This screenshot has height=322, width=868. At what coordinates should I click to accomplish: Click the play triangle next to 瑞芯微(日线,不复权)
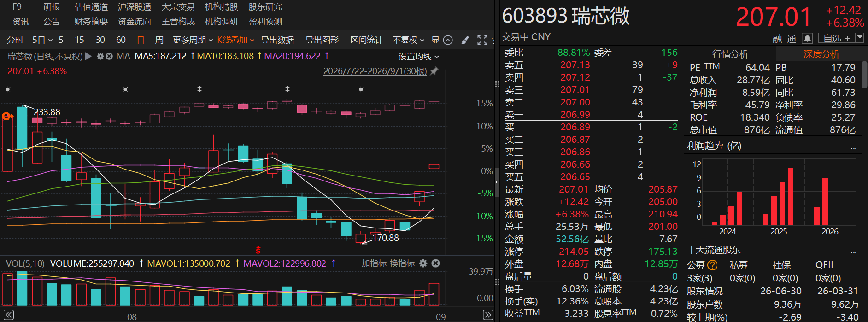[88, 56]
